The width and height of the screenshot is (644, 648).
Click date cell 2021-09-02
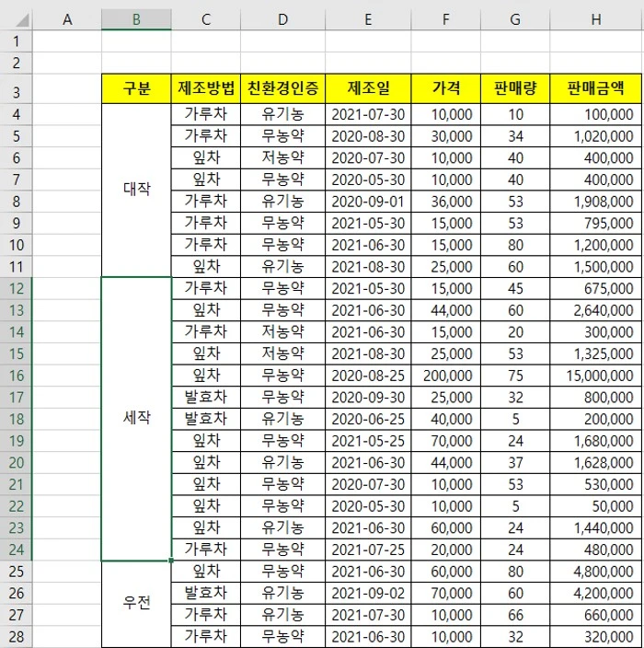[x=368, y=594]
